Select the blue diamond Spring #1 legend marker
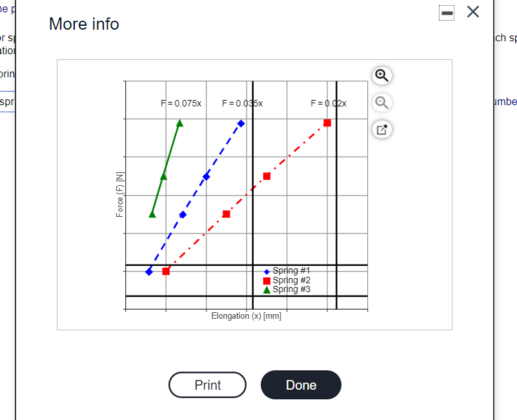This screenshot has width=517, height=420. coord(267,272)
